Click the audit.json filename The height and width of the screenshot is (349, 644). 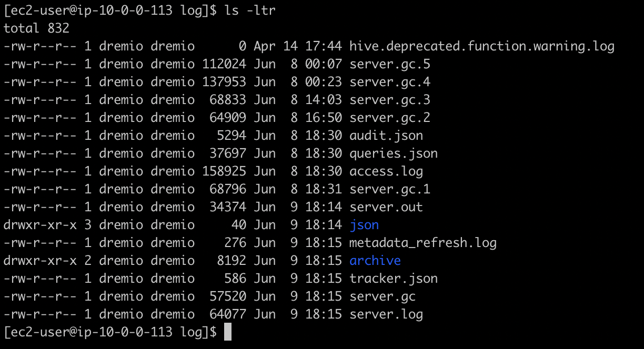(x=386, y=136)
